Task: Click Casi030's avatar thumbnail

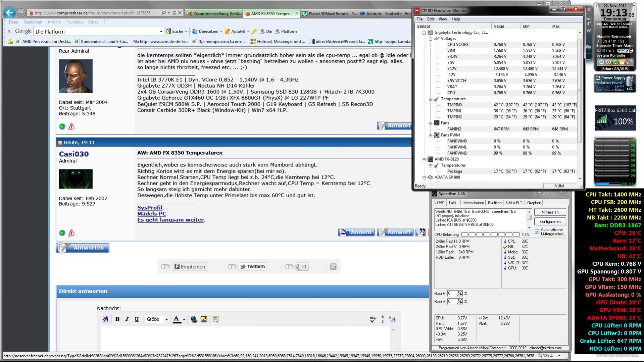Action: click(x=76, y=179)
